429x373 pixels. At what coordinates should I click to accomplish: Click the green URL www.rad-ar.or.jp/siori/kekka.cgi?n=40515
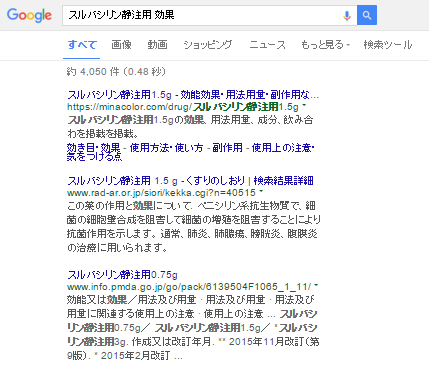(x=161, y=193)
